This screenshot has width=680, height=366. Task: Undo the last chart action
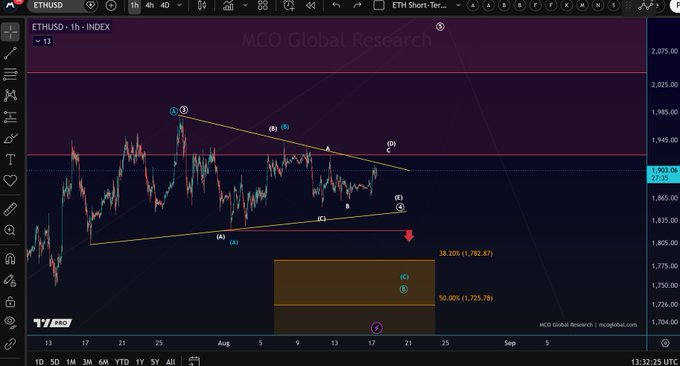coord(336,6)
